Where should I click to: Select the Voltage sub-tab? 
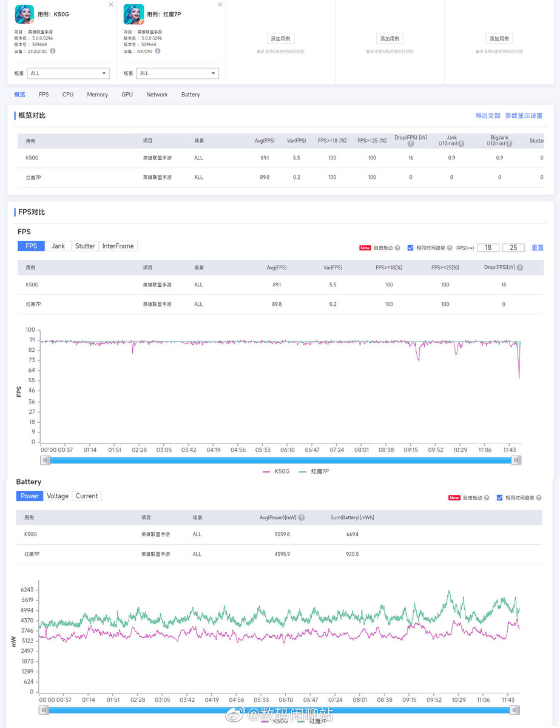58,496
